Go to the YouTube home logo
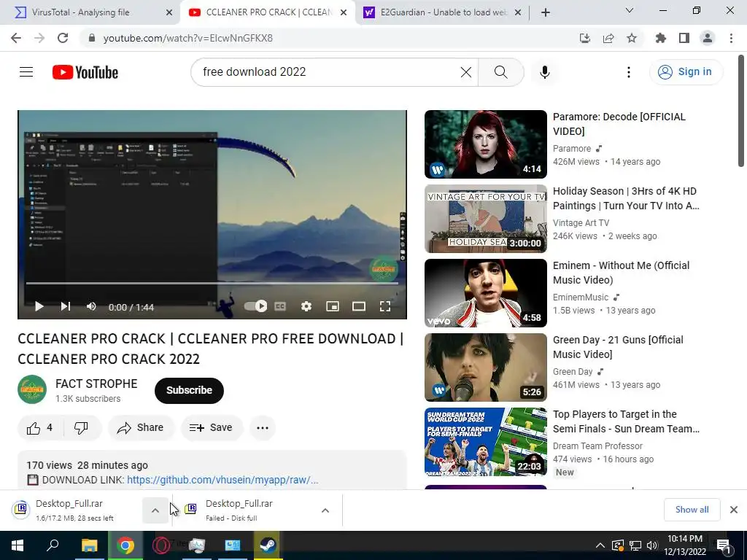This screenshot has width=747, height=560. pos(85,72)
